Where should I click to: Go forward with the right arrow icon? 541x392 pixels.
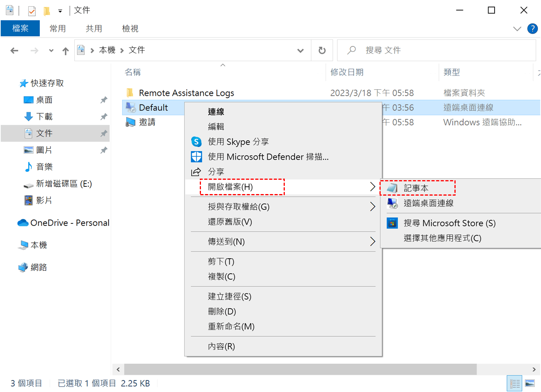[x=34, y=50]
